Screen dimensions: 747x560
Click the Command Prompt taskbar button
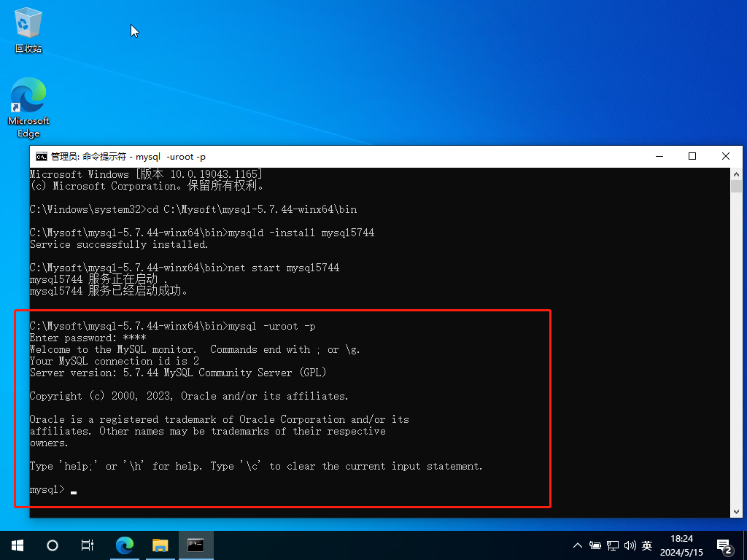(x=196, y=545)
